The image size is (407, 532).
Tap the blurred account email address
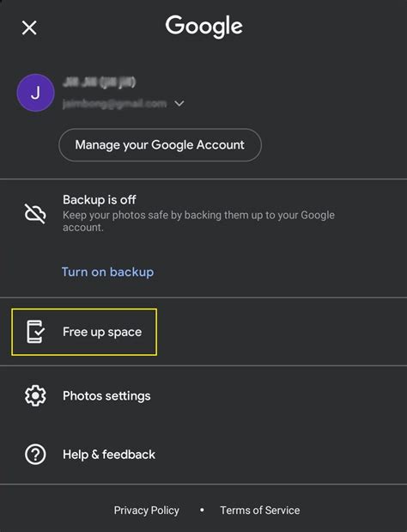[114, 103]
